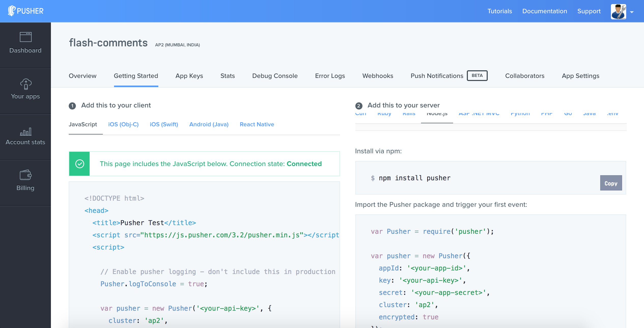Open the Push Notifications beta tab

pos(437,76)
